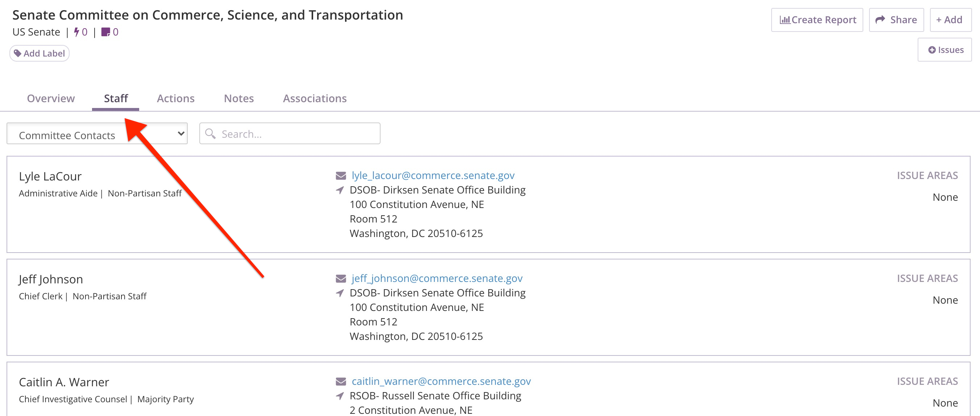Click the lightning bolt actions count icon
This screenshot has height=416, width=980.
coord(76,32)
